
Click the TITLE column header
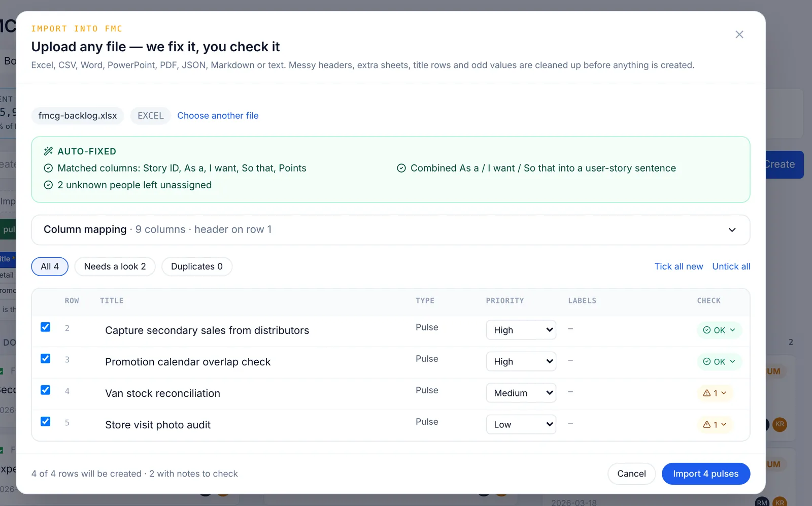point(112,300)
